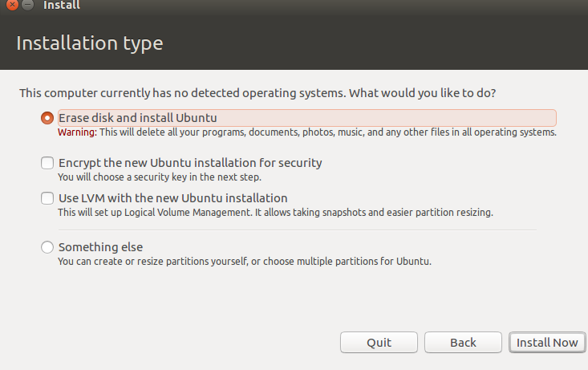588x370 pixels.
Task: Choose the Something else radio option
Action: [47, 247]
